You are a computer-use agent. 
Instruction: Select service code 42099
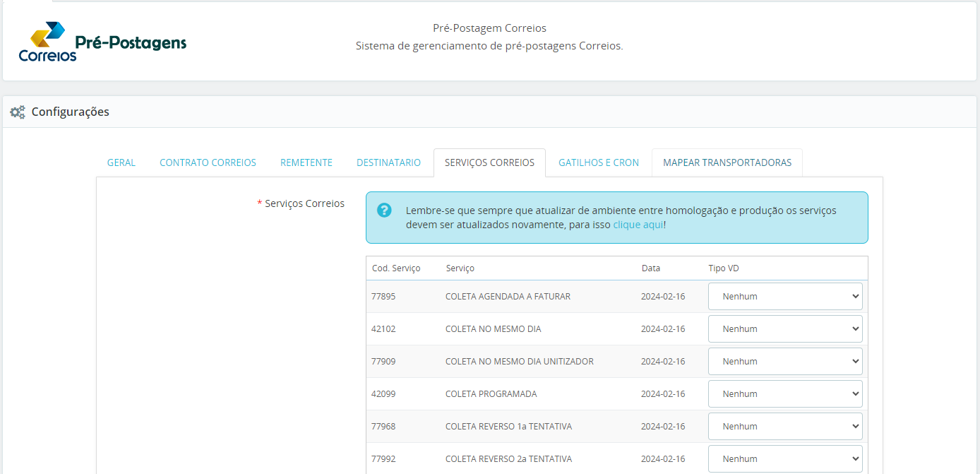click(383, 394)
